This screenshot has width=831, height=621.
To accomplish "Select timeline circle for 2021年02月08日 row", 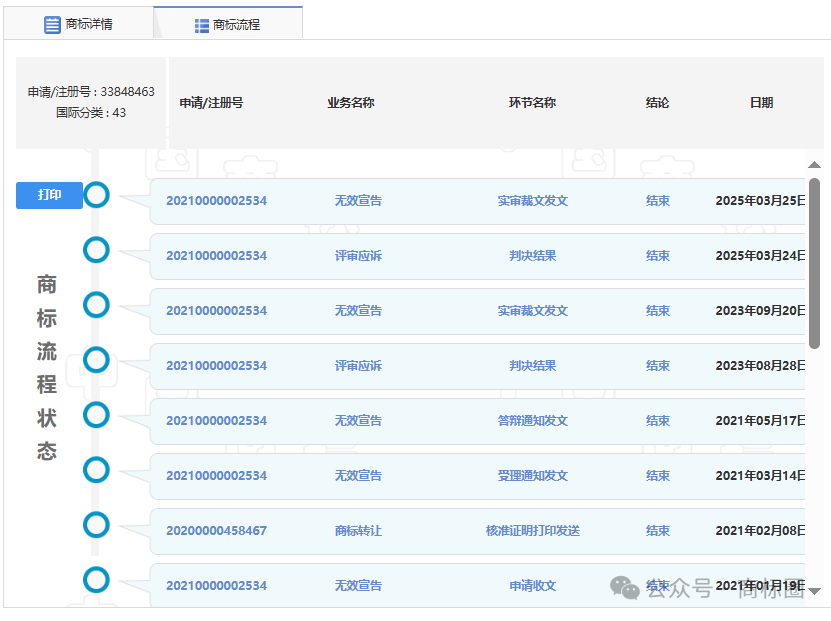I will pyautogui.click(x=96, y=525).
